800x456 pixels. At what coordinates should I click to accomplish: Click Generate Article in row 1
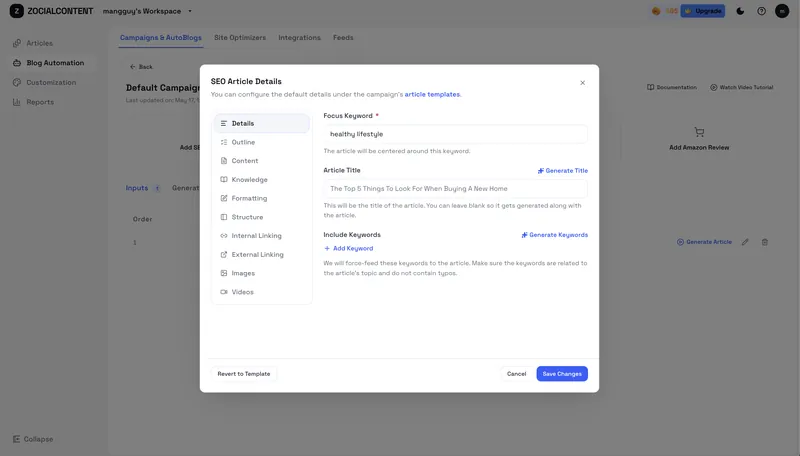(x=704, y=242)
